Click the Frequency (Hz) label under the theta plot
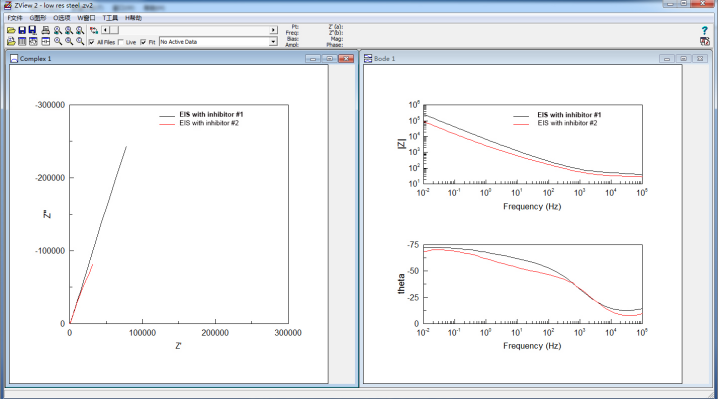 (x=532, y=346)
